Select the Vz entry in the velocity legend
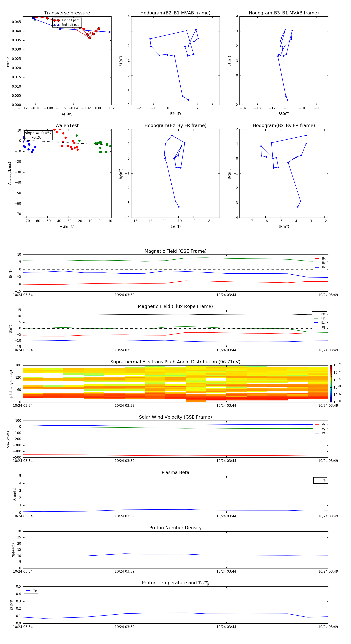The width and height of the screenshot is (351, 644). (x=320, y=433)
